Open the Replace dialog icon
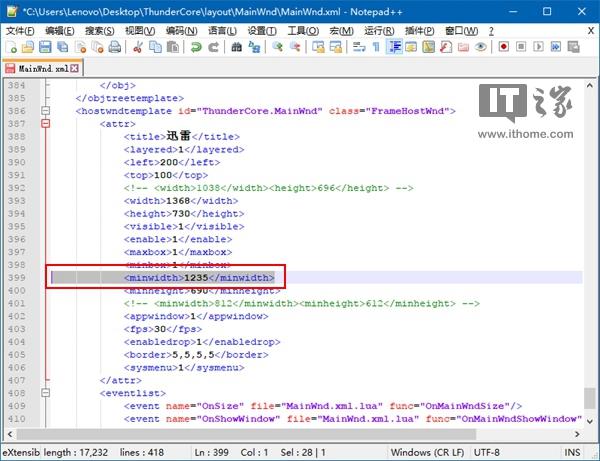The width and height of the screenshot is (600, 461). pos(254,47)
